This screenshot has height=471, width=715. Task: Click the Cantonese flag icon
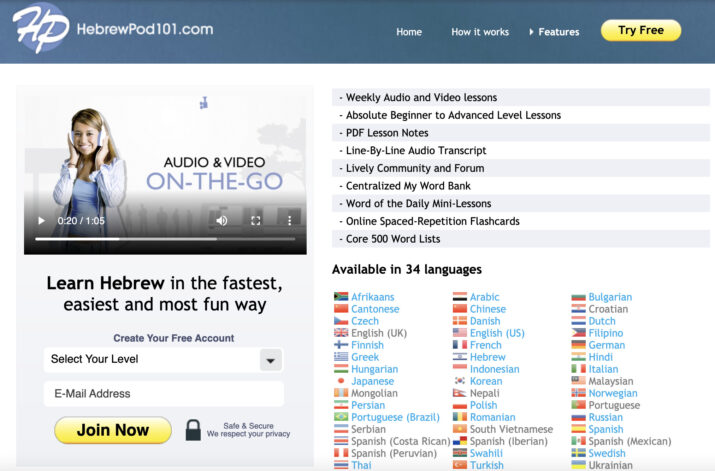pyautogui.click(x=341, y=309)
